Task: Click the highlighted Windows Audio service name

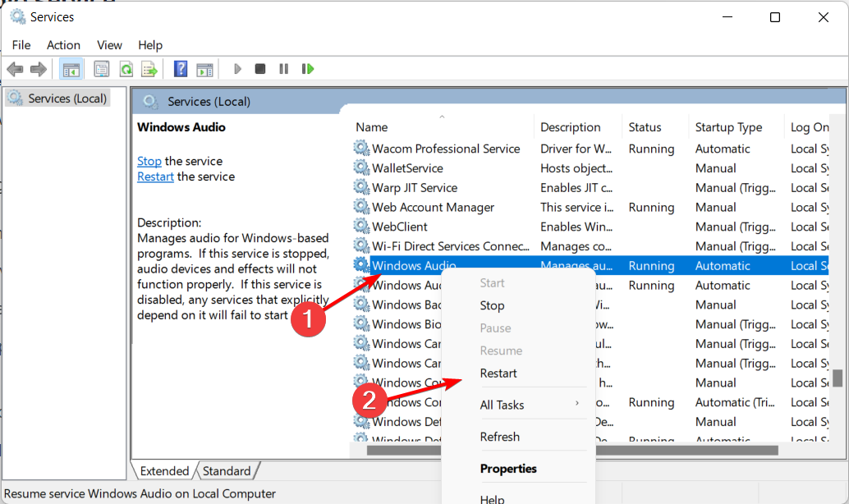Action: click(x=414, y=265)
